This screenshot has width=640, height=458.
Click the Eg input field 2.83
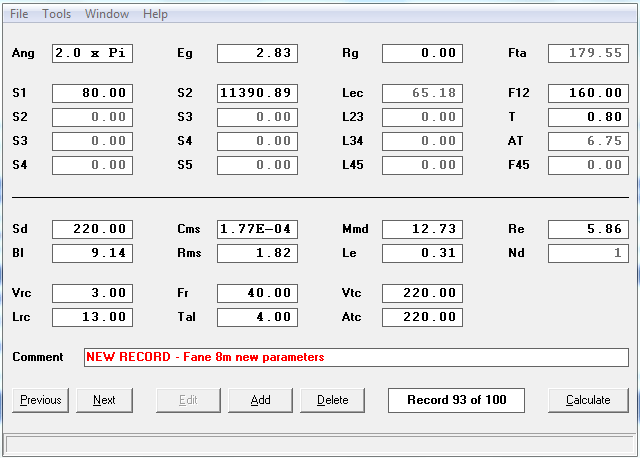pos(257,53)
